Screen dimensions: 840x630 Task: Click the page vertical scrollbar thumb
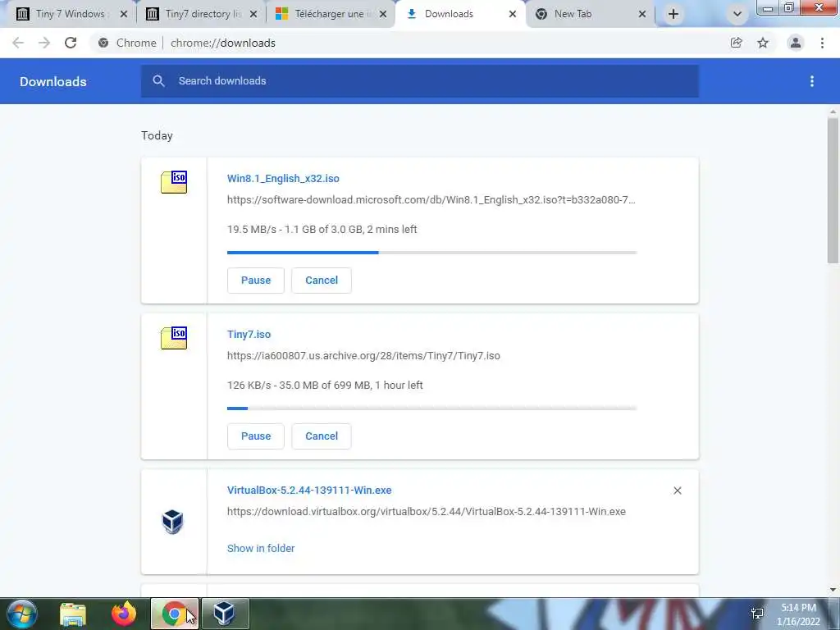833,190
